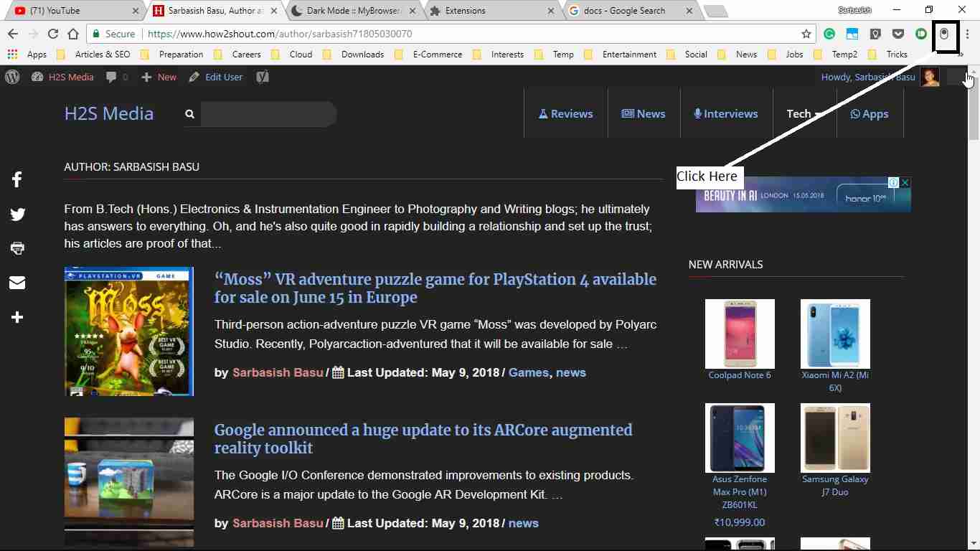Click the Pocket extension icon

pos(898,34)
